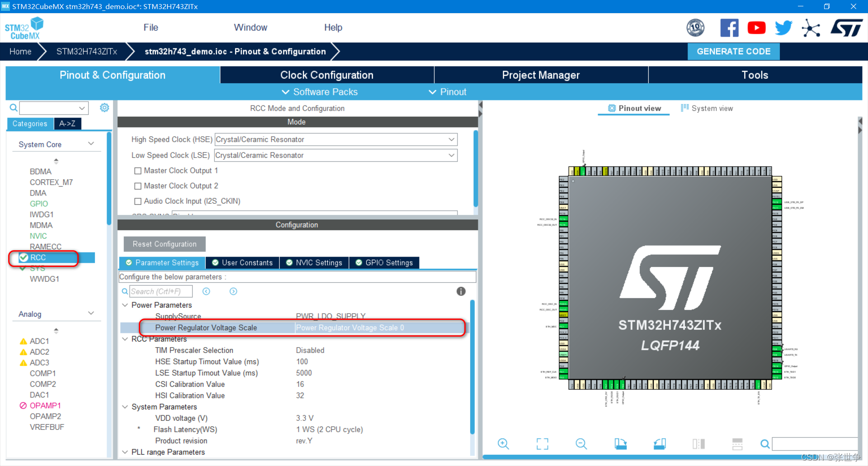Go to next parameter search result
This screenshot has height=466, width=868.
pos(233,291)
